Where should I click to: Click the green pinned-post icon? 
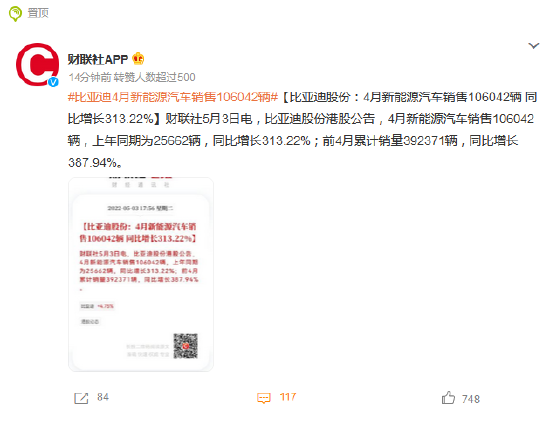[x=15, y=14]
